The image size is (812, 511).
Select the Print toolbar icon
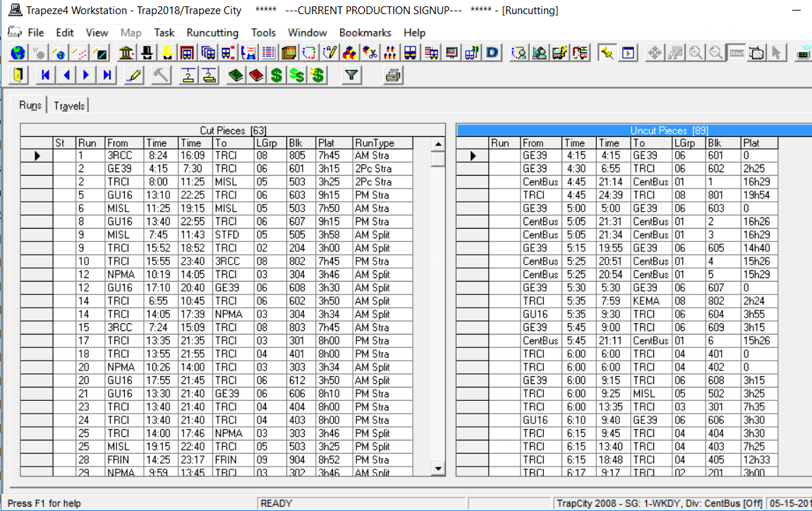coord(394,75)
